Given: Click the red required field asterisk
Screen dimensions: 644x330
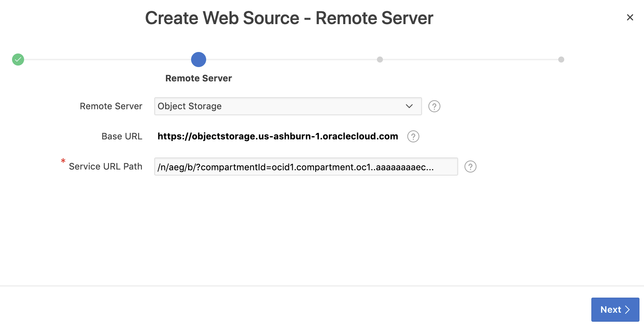Looking at the screenshot, I should click(x=63, y=161).
